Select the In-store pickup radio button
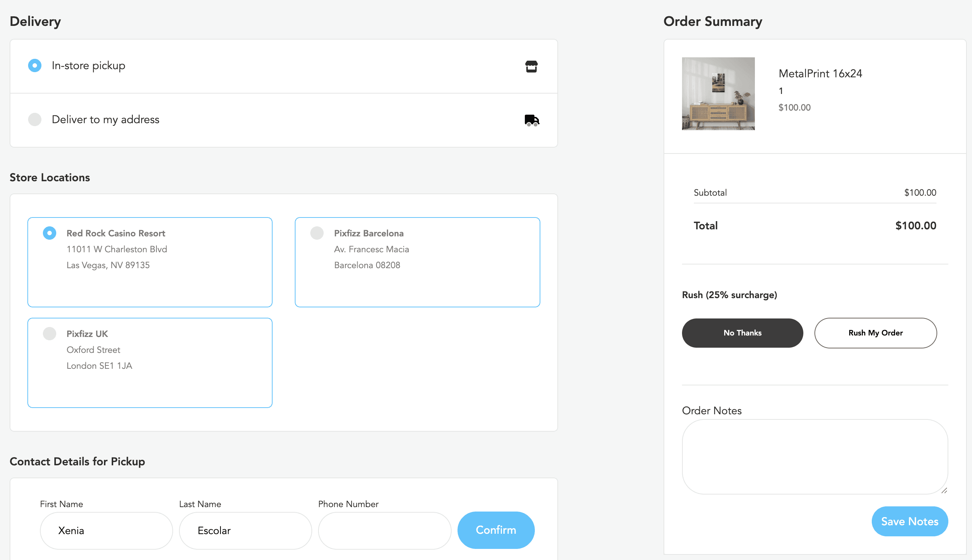 point(35,65)
